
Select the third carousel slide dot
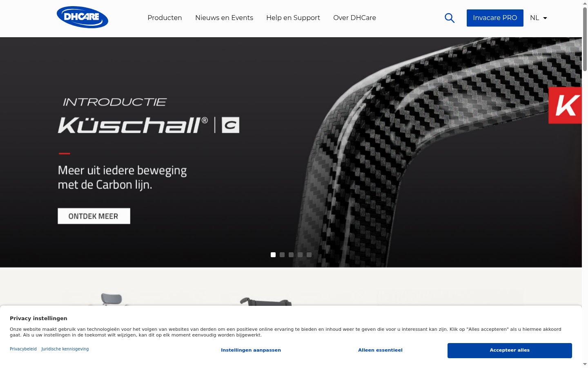click(291, 255)
